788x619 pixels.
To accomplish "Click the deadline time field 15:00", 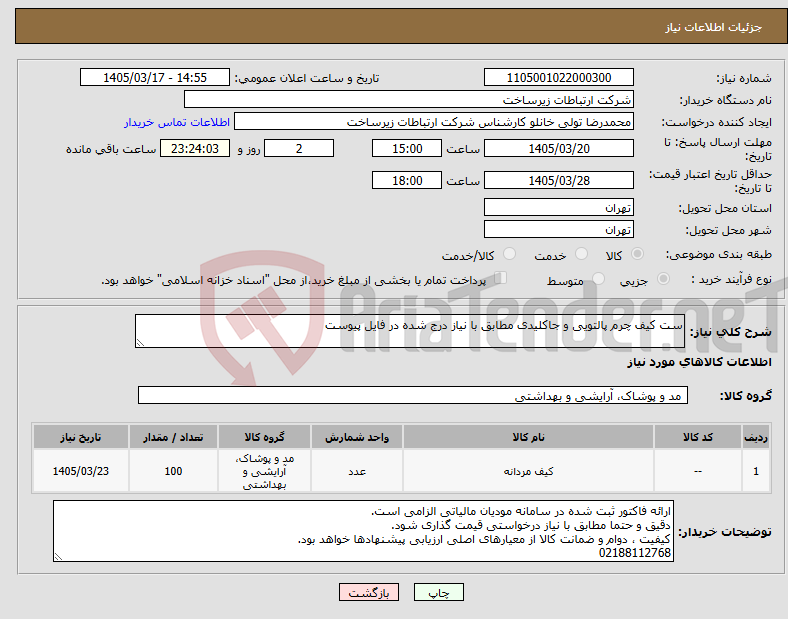I will [407, 149].
